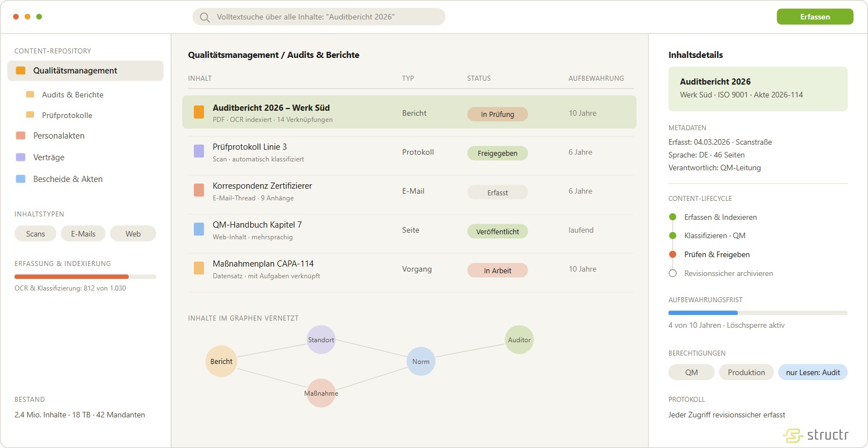Viewport: 868px width, 448px height.
Task: Select the Prüfen & Freigeben lifecycle dot
Action: coord(672,254)
